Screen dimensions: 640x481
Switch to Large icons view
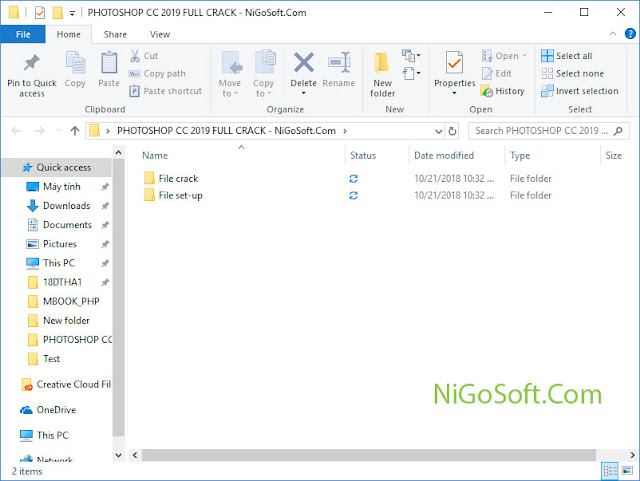[x=627, y=471]
